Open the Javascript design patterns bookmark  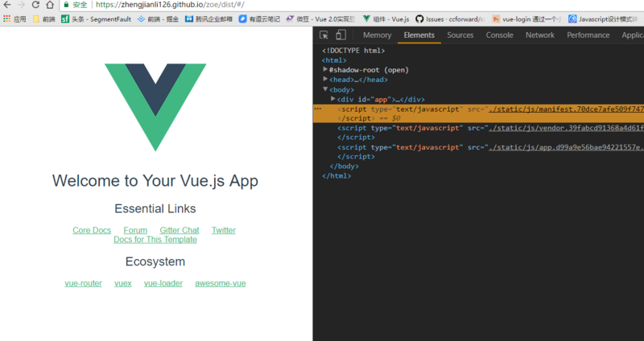tap(603, 18)
